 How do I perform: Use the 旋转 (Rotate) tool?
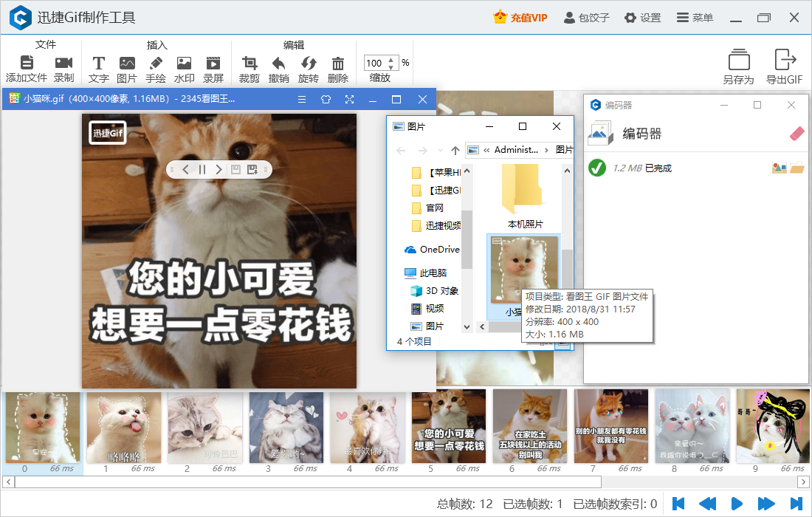point(308,65)
